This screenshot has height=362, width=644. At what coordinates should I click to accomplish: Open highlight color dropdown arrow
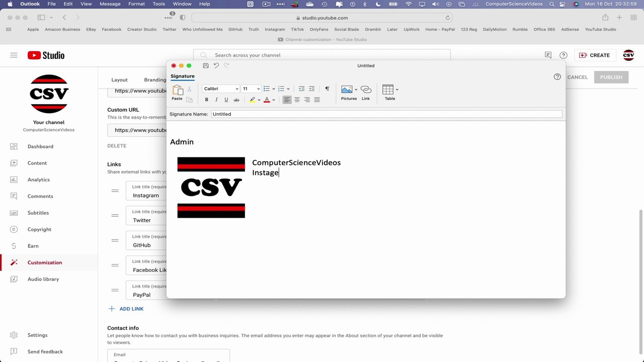[x=259, y=100]
